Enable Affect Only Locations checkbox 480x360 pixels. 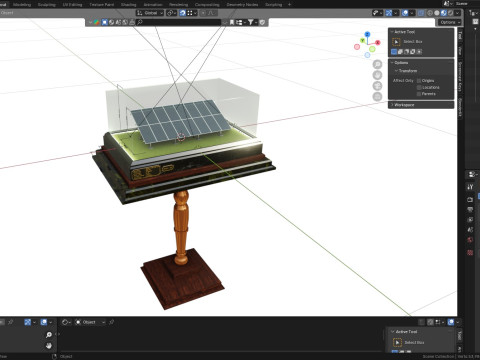click(419, 87)
